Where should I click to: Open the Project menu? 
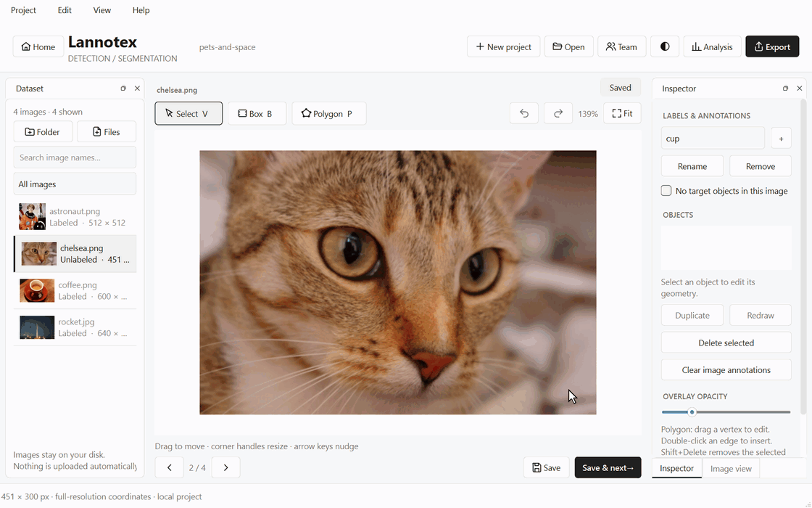(x=23, y=10)
